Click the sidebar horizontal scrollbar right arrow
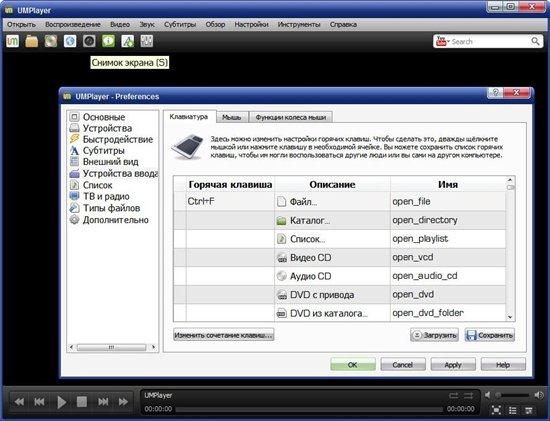 coord(153,347)
